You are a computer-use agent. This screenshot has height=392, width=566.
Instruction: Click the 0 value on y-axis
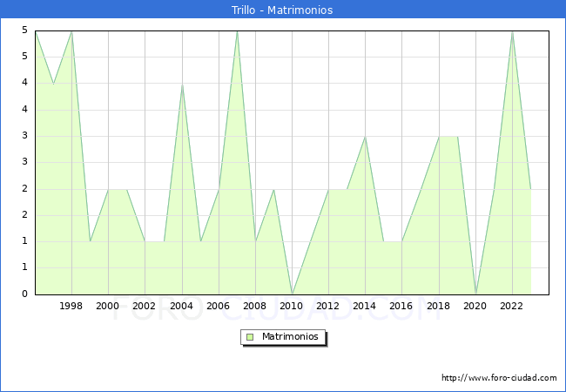pos(24,294)
